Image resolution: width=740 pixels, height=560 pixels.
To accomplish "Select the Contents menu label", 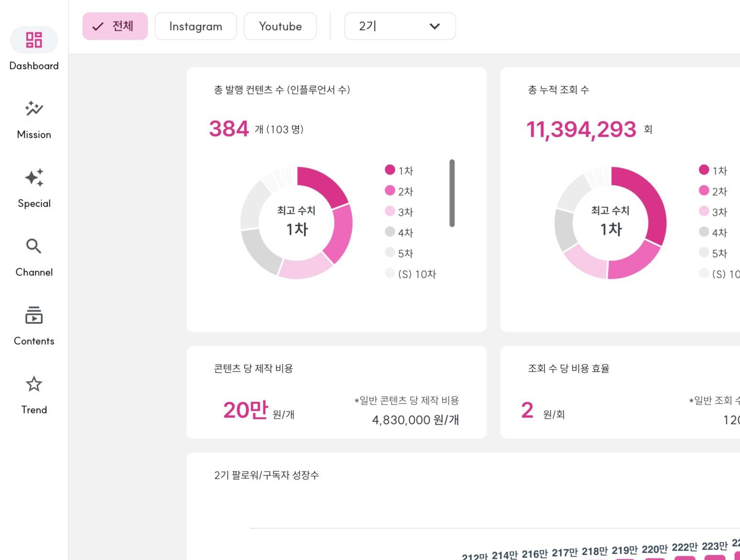I will (x=34, y=341).
